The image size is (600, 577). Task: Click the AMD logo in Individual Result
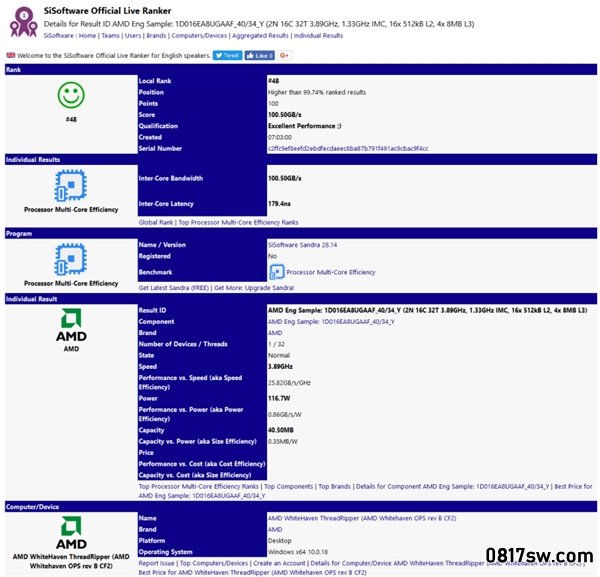(71, 325)
